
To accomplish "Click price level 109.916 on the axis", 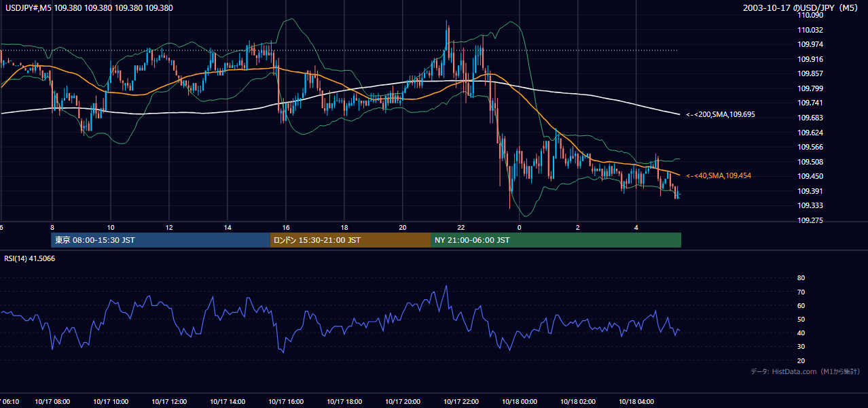I will (811, 60).
